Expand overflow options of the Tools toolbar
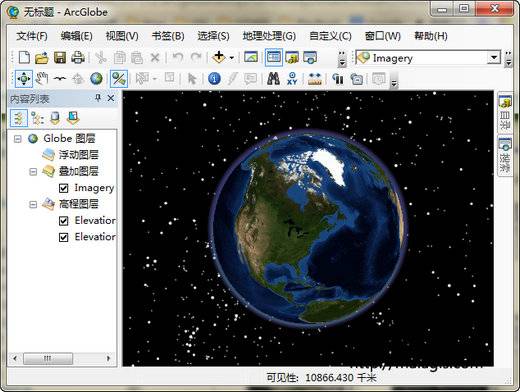 tap(394, 80)
